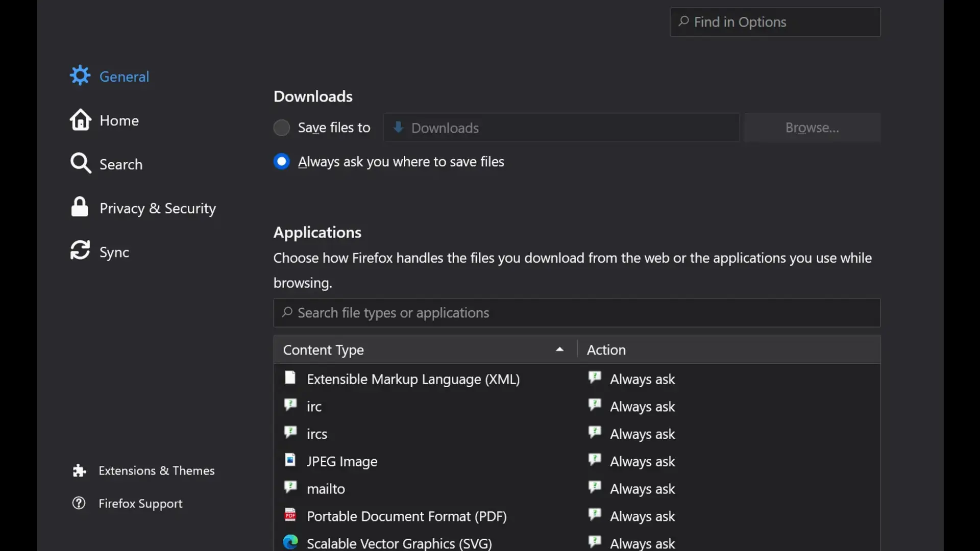980x551 pixels.
Task: Select the 'Save files to' radio button
Action: 282,128
